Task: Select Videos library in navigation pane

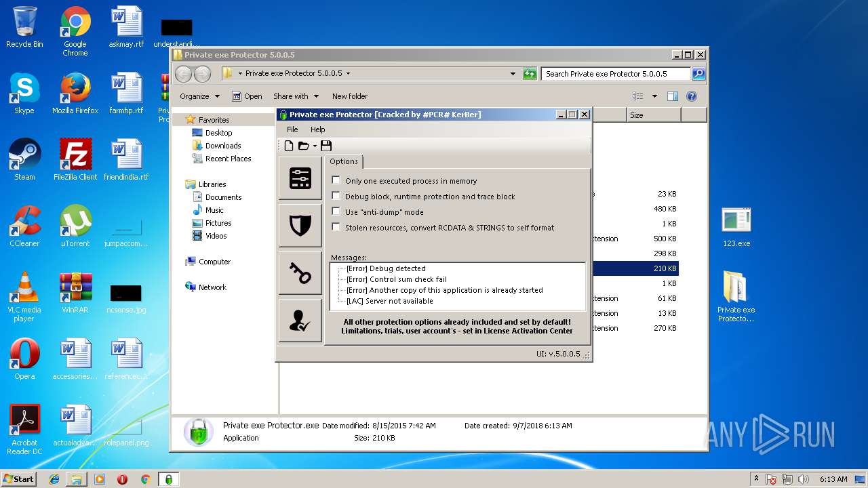Action: (216, 236)
